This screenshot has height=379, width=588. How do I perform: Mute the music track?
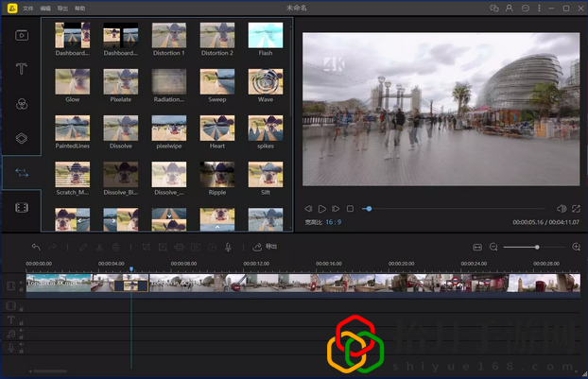click(22, 330)
